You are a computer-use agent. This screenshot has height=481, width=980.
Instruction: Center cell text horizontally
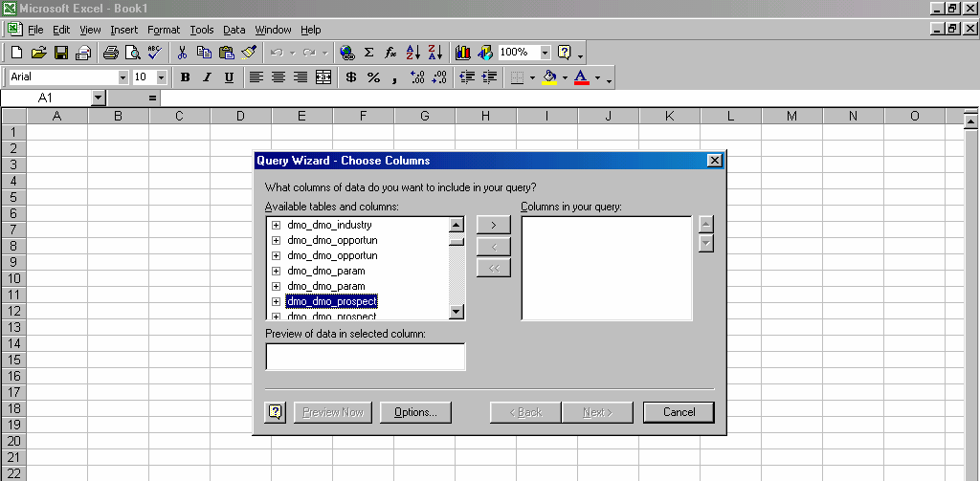[x=278, y=77]
